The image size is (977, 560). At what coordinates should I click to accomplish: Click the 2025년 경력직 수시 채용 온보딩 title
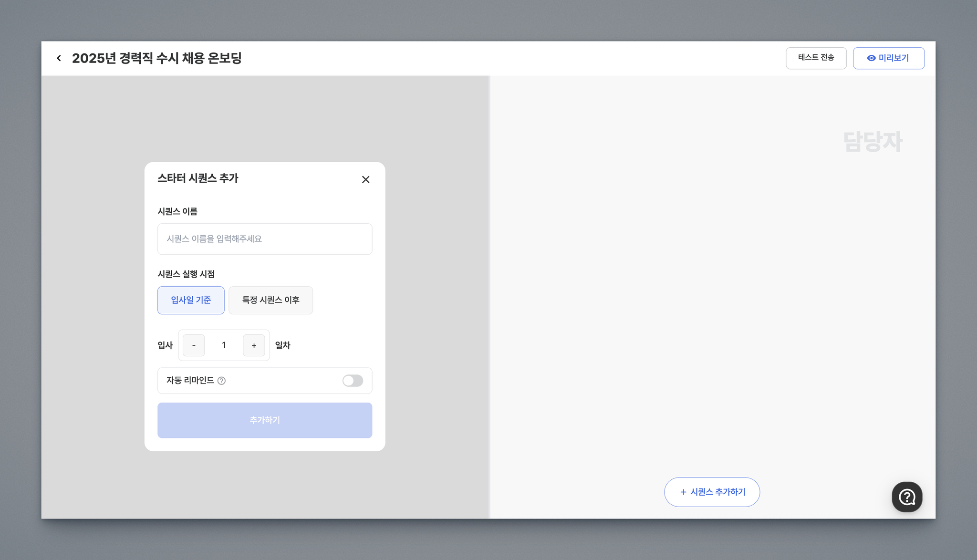coord(156,58)
